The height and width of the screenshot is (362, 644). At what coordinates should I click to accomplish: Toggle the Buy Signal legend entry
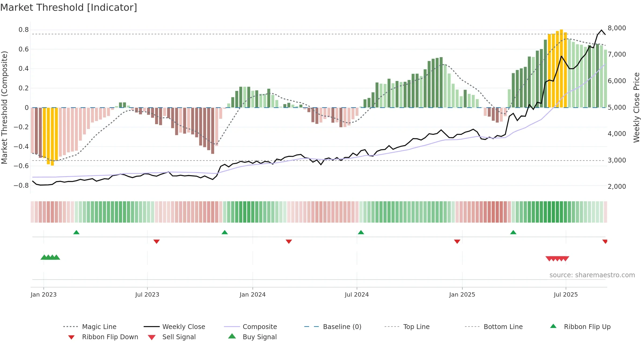[x=252, y=337]
